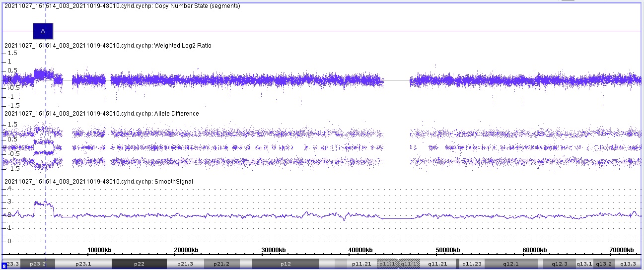Image resolution: width=644 pixels, height=270 pixels.
Task: Click the q12.1 cytoband
Action: (x=510, y=264)
